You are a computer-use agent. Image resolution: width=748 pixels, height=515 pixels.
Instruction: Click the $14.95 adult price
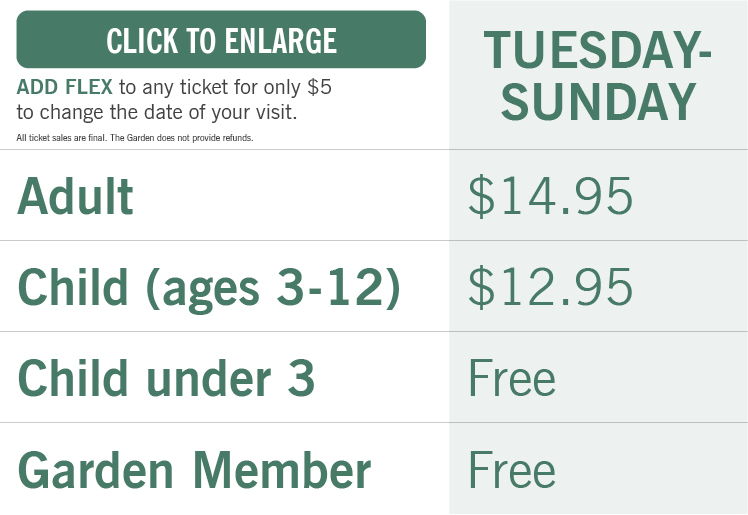click(550, 196)
